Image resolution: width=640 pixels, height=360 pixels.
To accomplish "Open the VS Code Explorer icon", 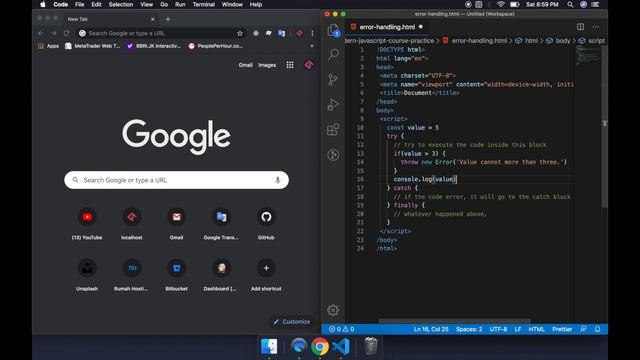I will 333,30.
